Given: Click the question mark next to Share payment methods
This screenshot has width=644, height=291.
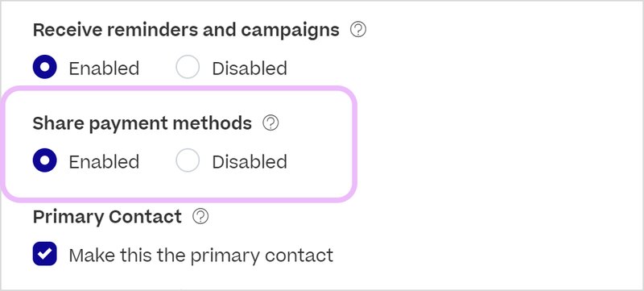Looking at the screenshot, I should 270,123.
